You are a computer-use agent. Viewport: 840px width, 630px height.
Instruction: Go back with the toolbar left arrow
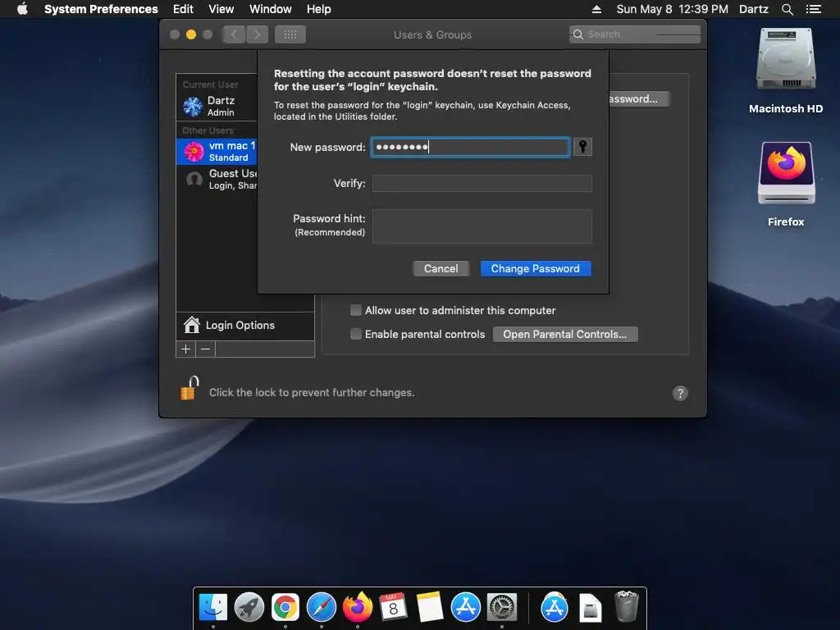pos(234,34)
